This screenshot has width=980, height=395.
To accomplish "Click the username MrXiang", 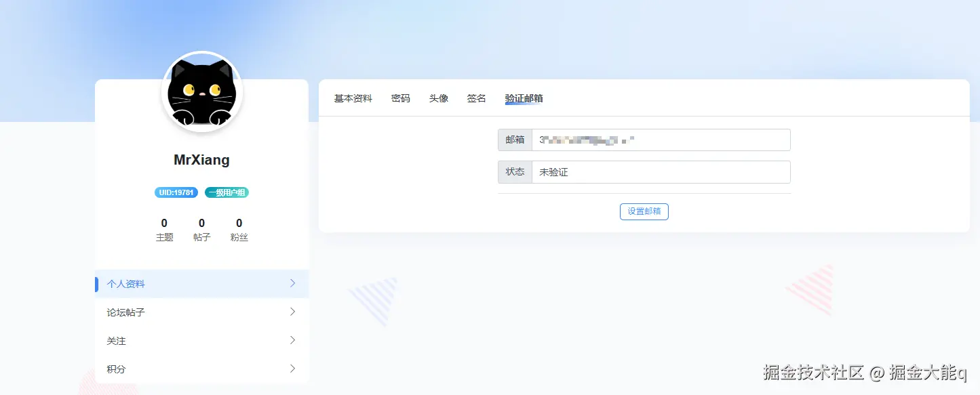I will pos(201,160).
